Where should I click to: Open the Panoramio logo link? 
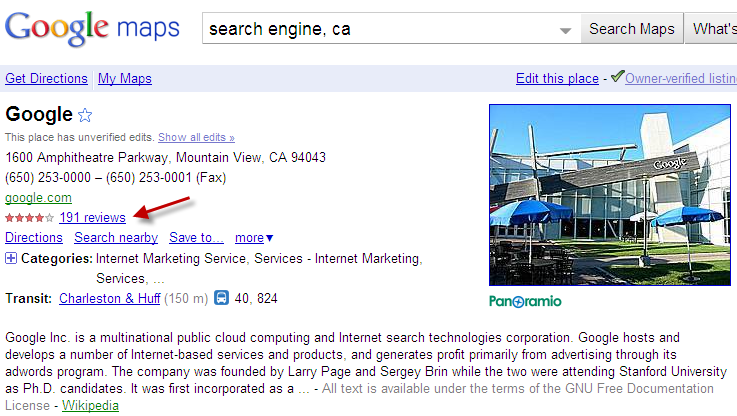(x=525, y=301)
